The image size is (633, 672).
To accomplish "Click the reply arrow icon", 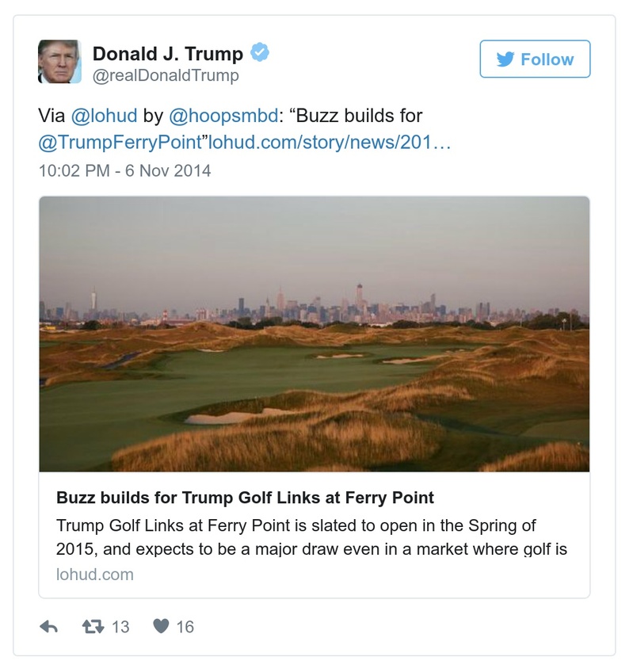I will (x=51, y=625).
